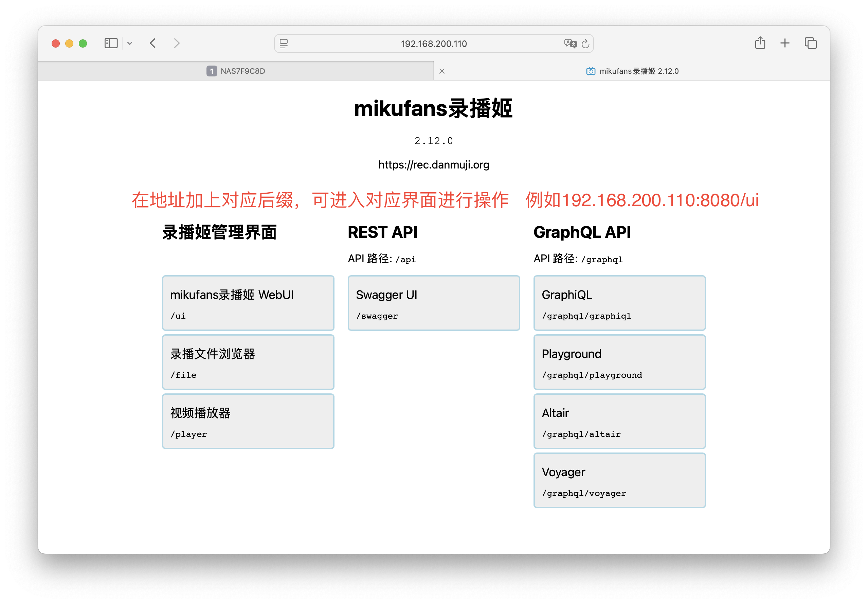Open the Voyager card
Viewport: 868px width, 604px height.
click(619, 480)
